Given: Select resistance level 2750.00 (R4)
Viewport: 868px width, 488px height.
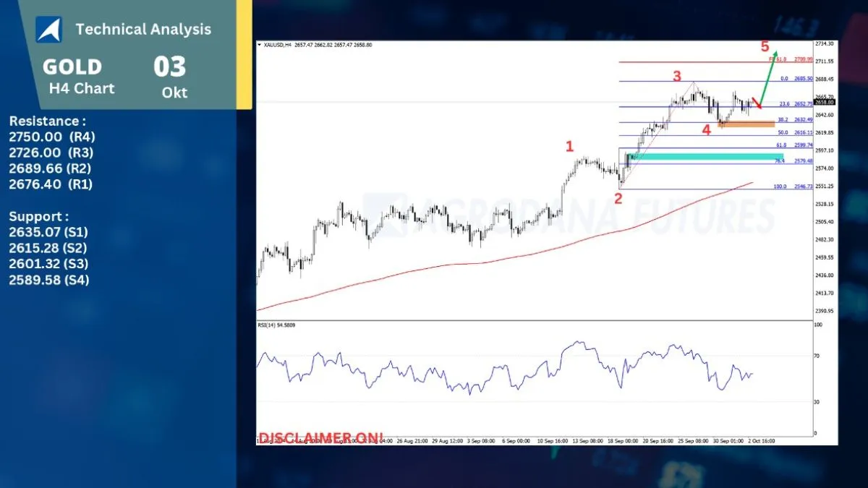Looking at the screenshot, I should (x=52, y=137).
